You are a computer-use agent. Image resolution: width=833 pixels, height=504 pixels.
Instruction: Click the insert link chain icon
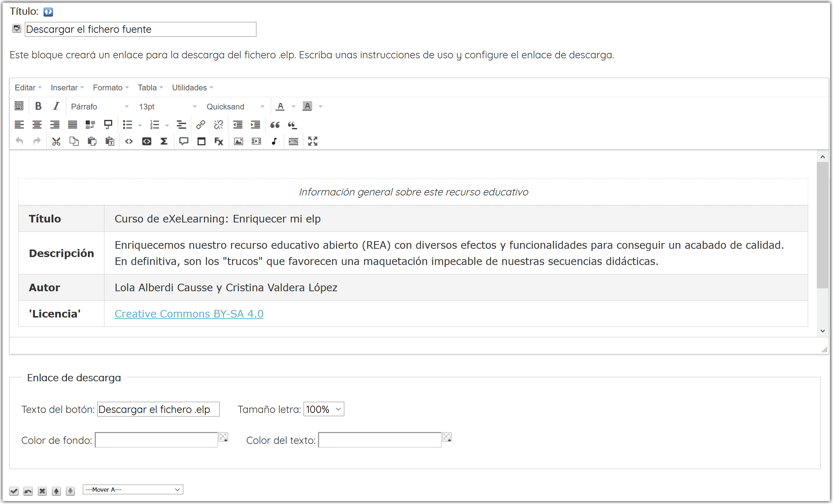(x=201, y=125)
